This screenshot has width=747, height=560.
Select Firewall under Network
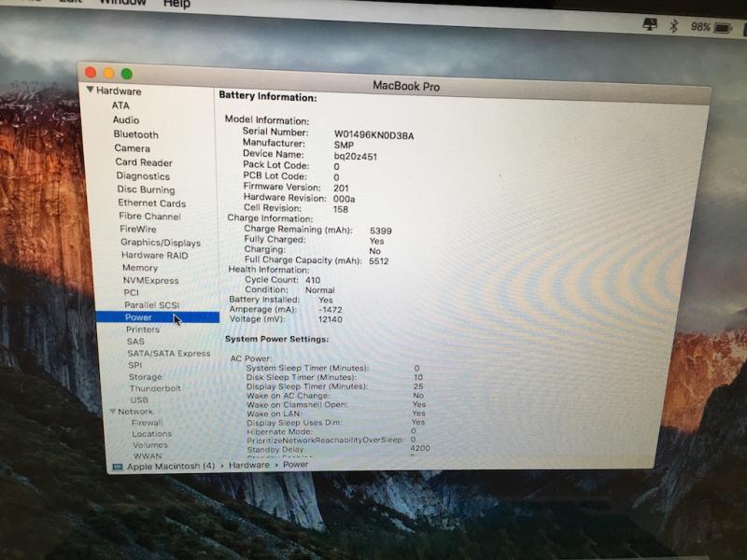click(148, 423)
